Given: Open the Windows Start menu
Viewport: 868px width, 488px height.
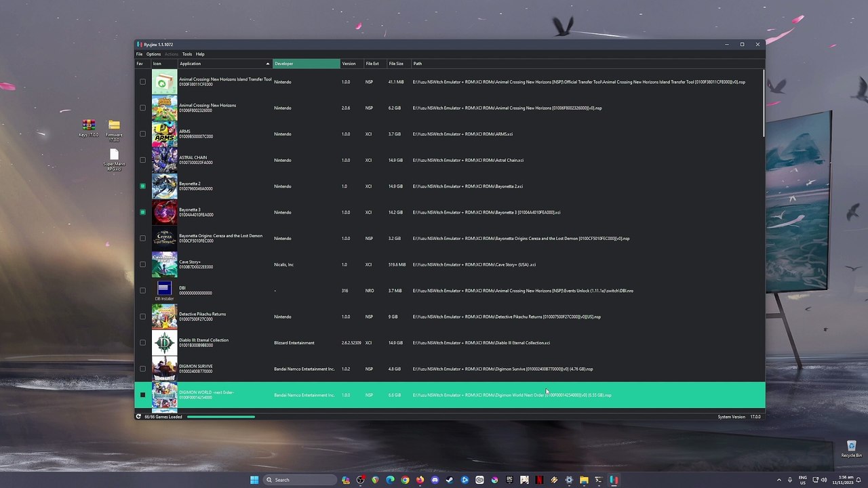Looking at the screenshot, I should pyautogui.click(x=254, y=480).
